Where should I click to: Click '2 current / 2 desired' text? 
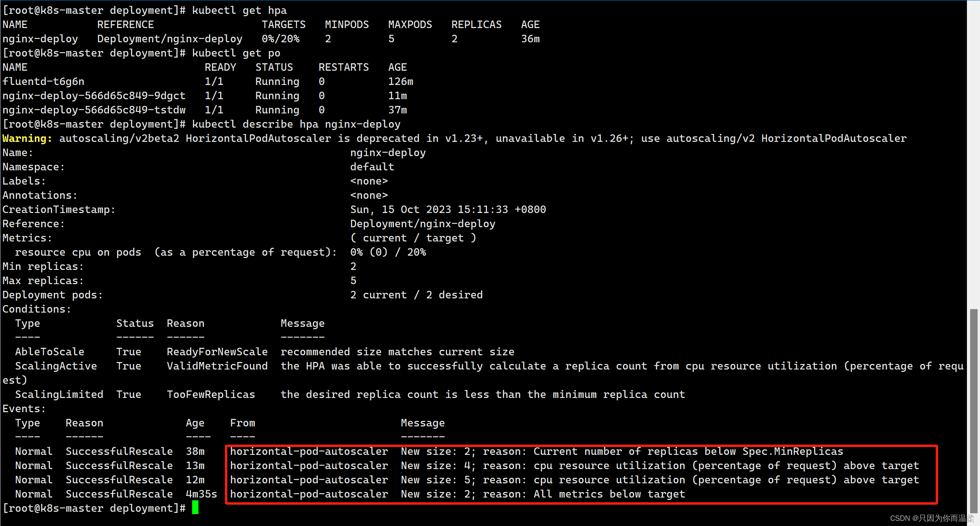point(417,295)
